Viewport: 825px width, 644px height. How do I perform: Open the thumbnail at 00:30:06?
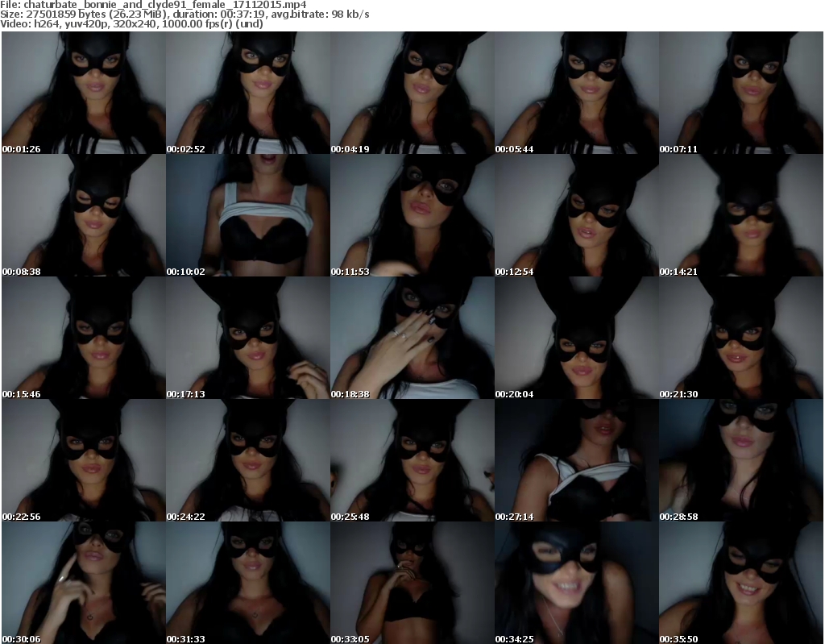pyautogui.click(x=84, y=583)
